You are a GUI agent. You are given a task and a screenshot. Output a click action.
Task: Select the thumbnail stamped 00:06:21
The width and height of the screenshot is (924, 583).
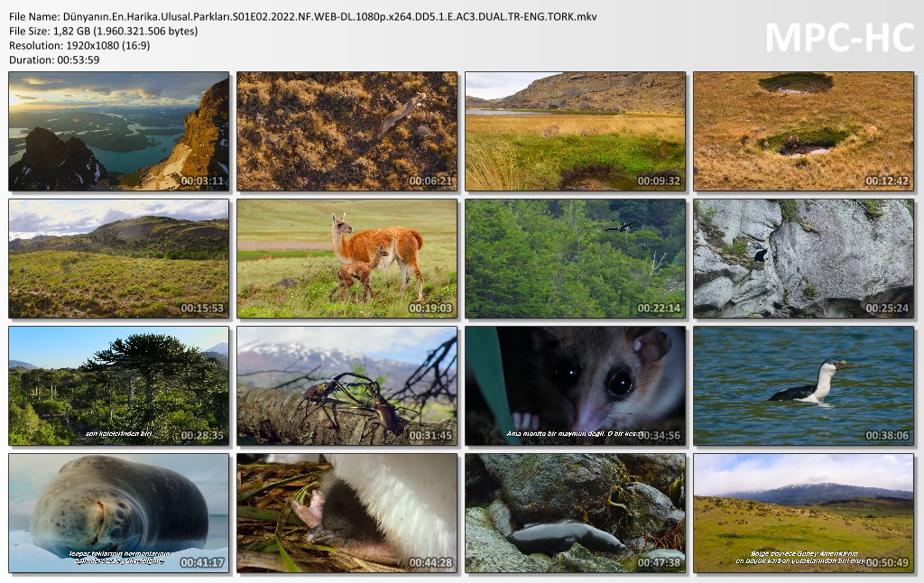tap(346, 132)
